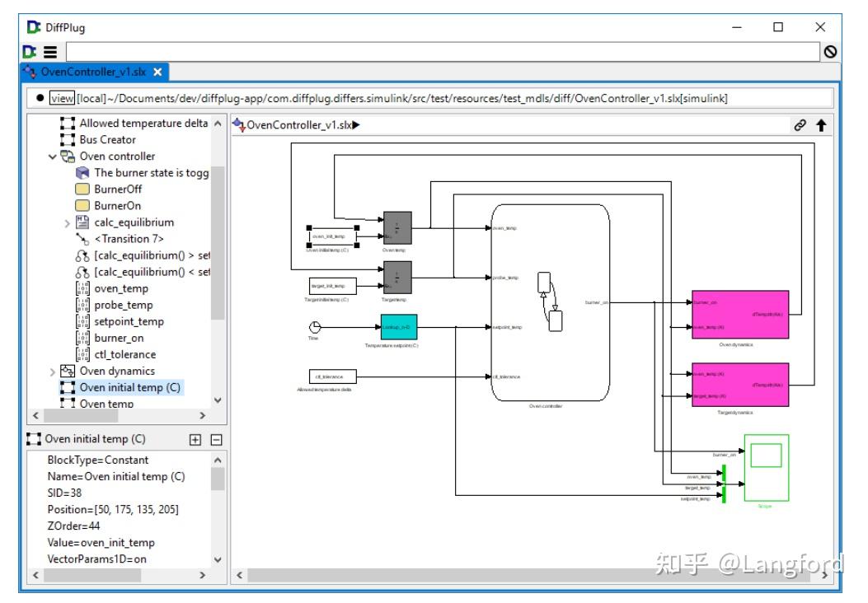Click the cyan Temperature setpoint lookup block
Image resolution: width=868 pixels, height=603 pixels.
(399, 327)
